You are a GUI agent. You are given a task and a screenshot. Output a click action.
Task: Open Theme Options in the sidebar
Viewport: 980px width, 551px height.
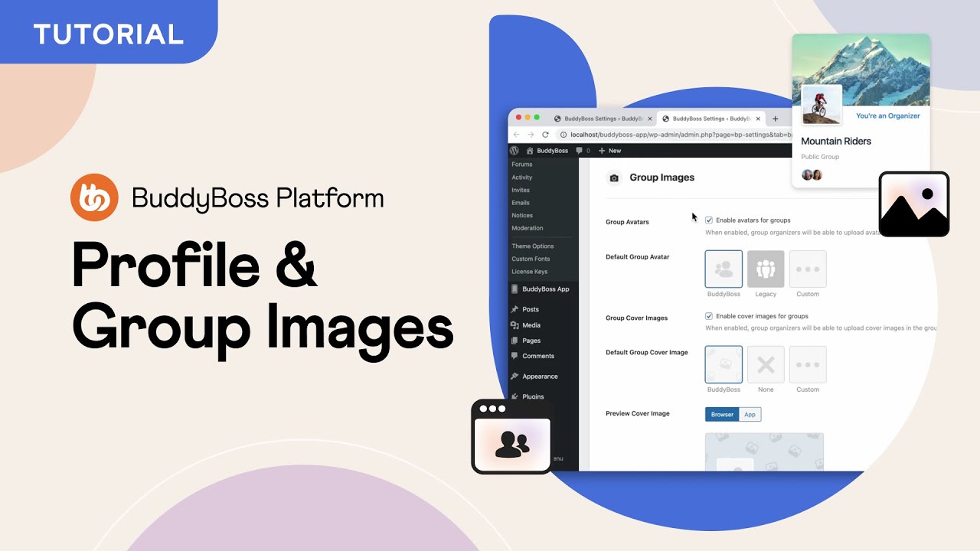click(533, 246)
